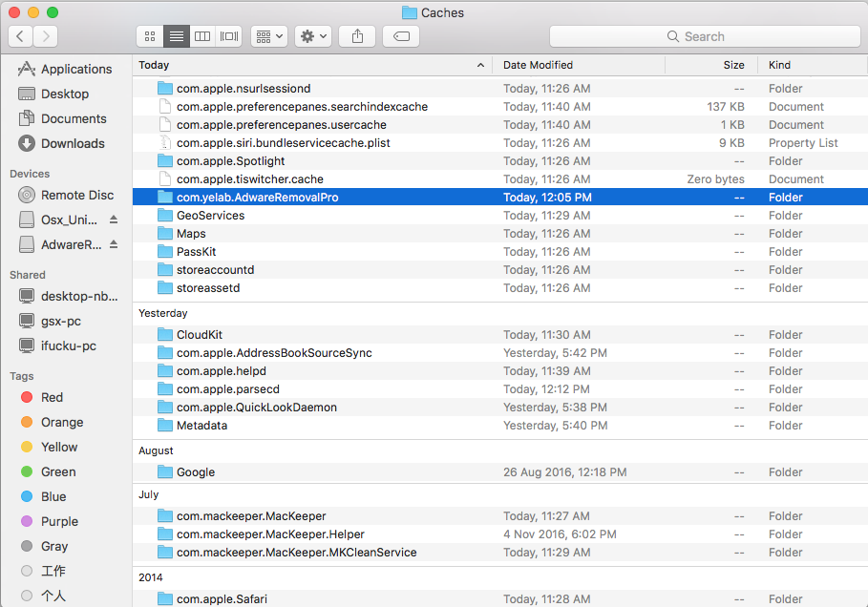868x607 pixels.
Task: Open Downloads in the sidebar
Action: (x=73, y=143)
